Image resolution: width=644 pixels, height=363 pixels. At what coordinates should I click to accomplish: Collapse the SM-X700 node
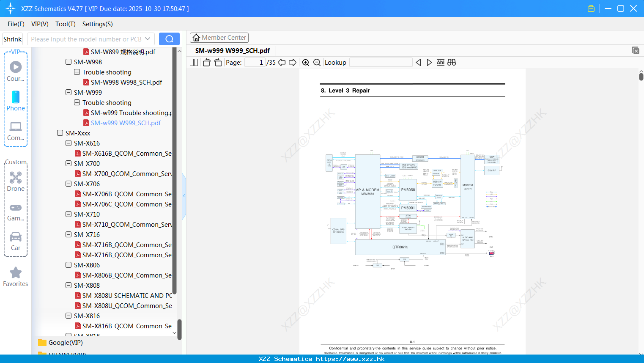click(x=69, y=163)
